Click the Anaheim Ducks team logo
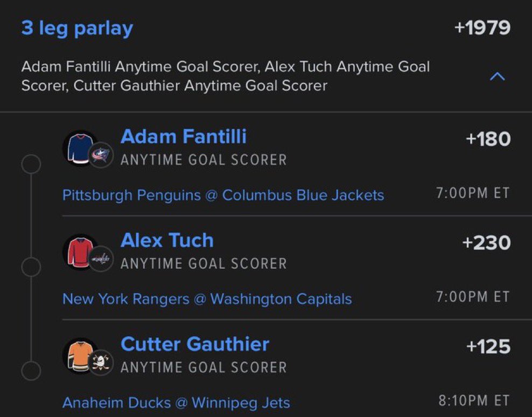 (x=101, y=363)
